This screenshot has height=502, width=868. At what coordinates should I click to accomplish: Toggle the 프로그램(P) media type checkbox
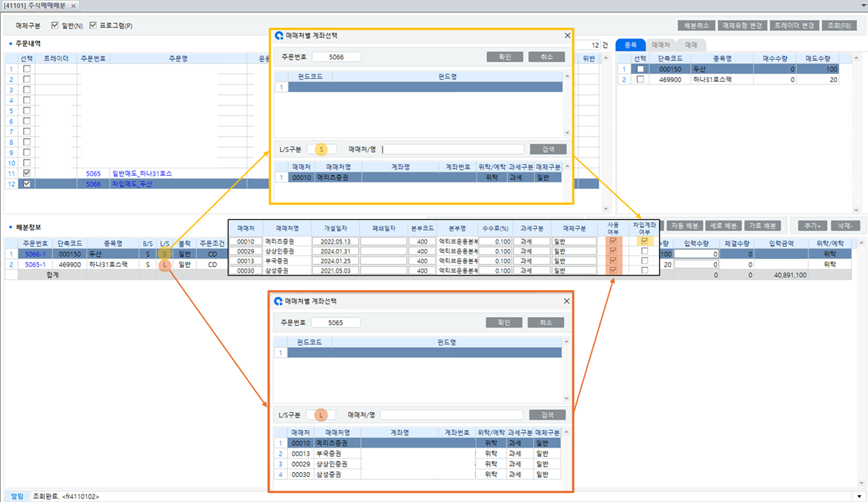[93, 26]
